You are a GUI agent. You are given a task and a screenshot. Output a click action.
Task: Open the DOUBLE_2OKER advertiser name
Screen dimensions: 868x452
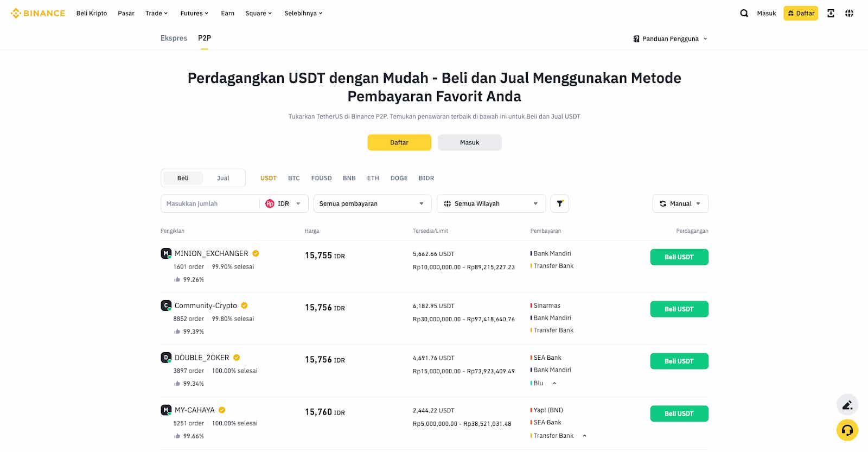pyautogui.click(x=202, y=358)
